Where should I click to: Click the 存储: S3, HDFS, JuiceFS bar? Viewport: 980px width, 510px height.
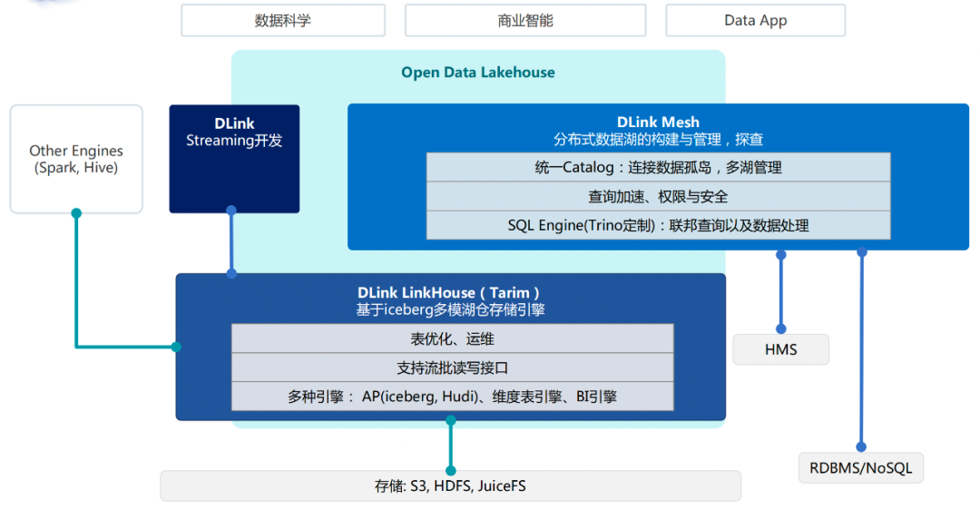click(451, 486)
